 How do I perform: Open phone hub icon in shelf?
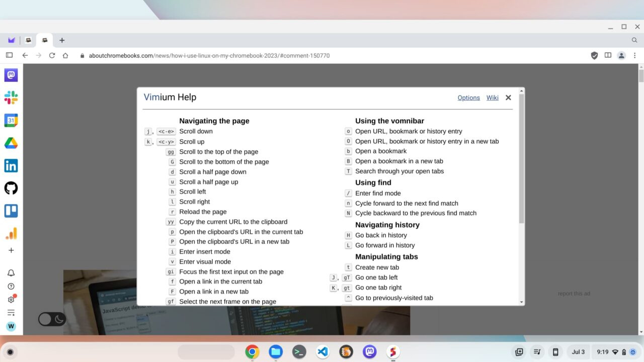[x=555, y=352]
